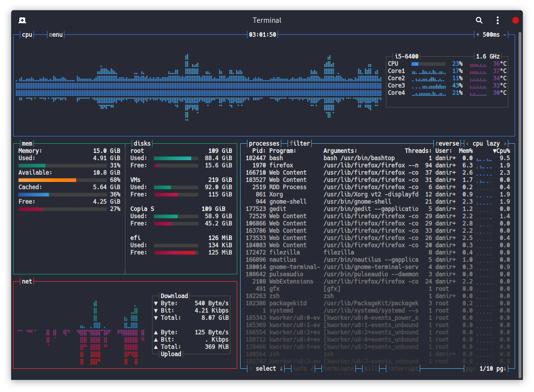The height and width of the screenshot is (392, 534).
Task: Select the RDD Process row
Action: (x=378, y=187)
